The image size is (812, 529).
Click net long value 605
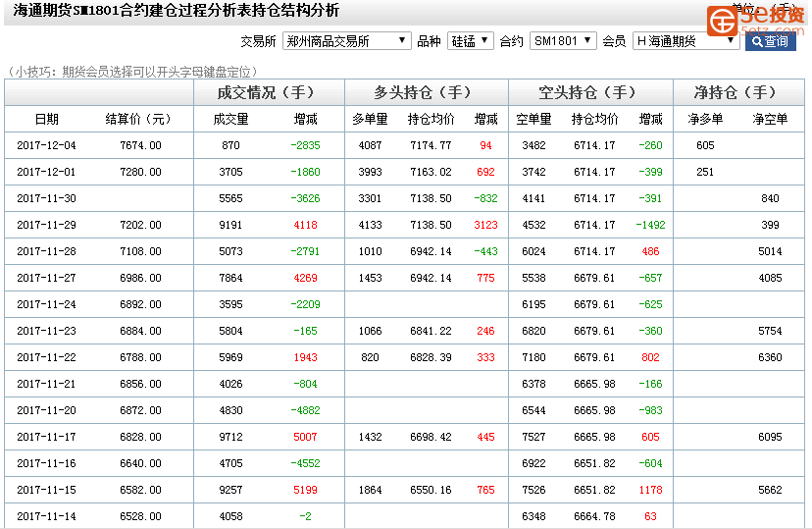tap(705, 145)
